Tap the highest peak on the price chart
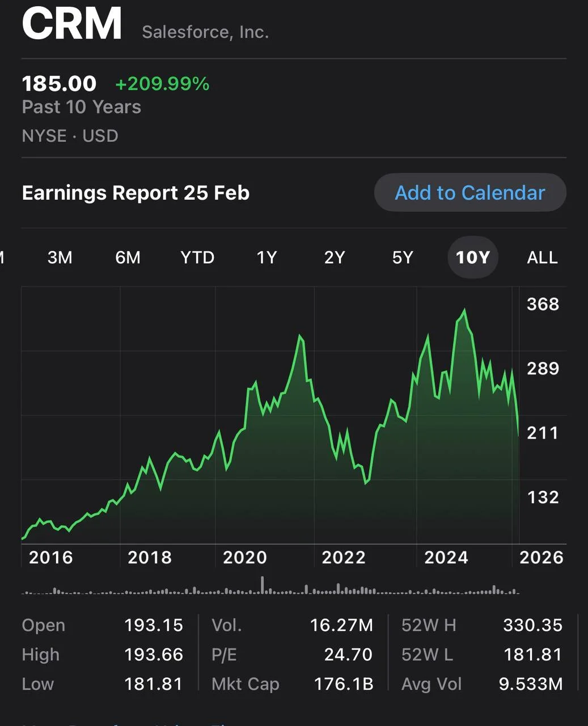The image size is (588, 726). [464, 310]
